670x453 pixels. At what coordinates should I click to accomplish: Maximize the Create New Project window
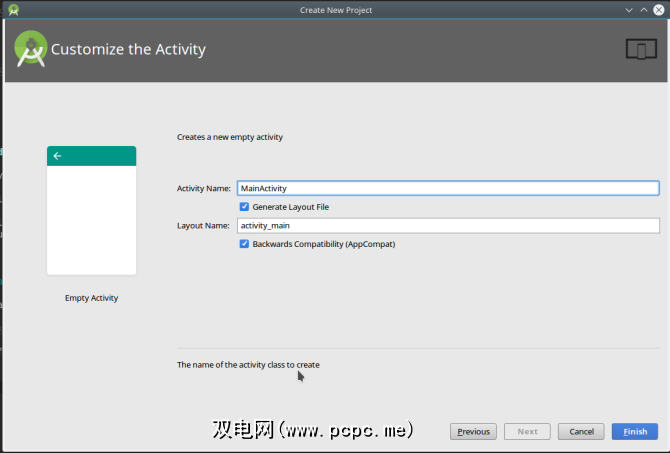tap(644, 10)
